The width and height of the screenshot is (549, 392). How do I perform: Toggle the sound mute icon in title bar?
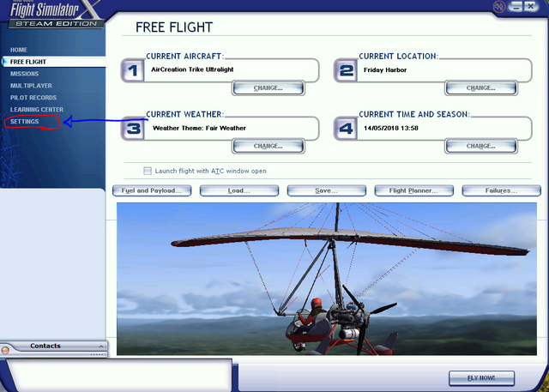498,6
